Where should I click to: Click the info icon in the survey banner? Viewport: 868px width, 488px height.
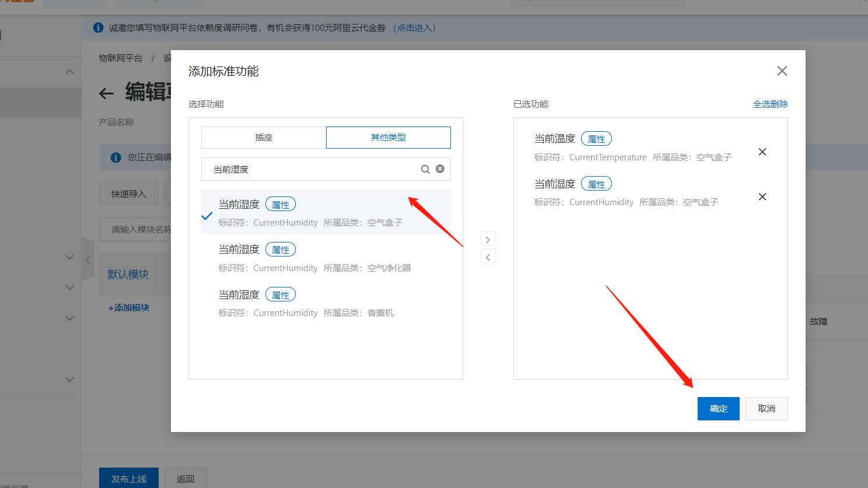click(x=98, y=27)
